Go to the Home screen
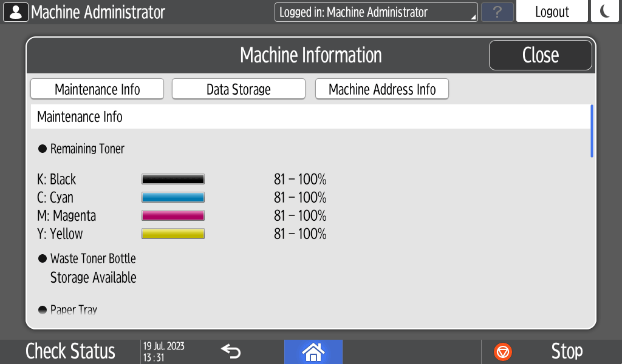 313,351
